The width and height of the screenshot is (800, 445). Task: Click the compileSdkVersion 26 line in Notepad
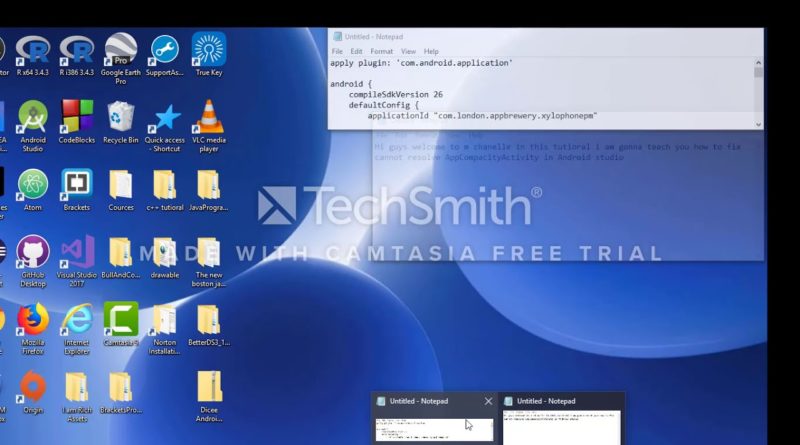[x=396, y=94]
